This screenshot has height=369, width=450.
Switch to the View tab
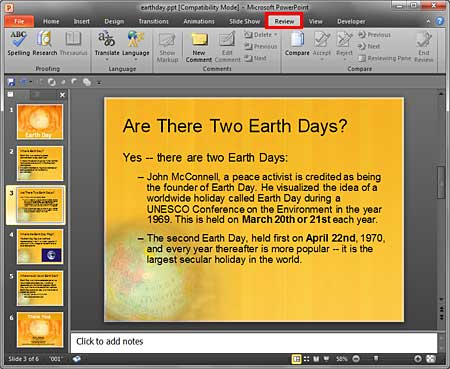pyautogui.click(x=315, y=21)
